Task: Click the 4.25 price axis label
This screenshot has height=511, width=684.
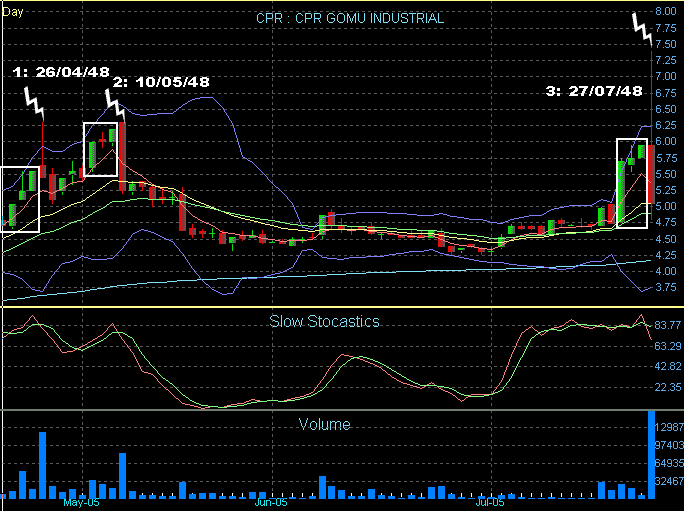Action: click(666, 255)
